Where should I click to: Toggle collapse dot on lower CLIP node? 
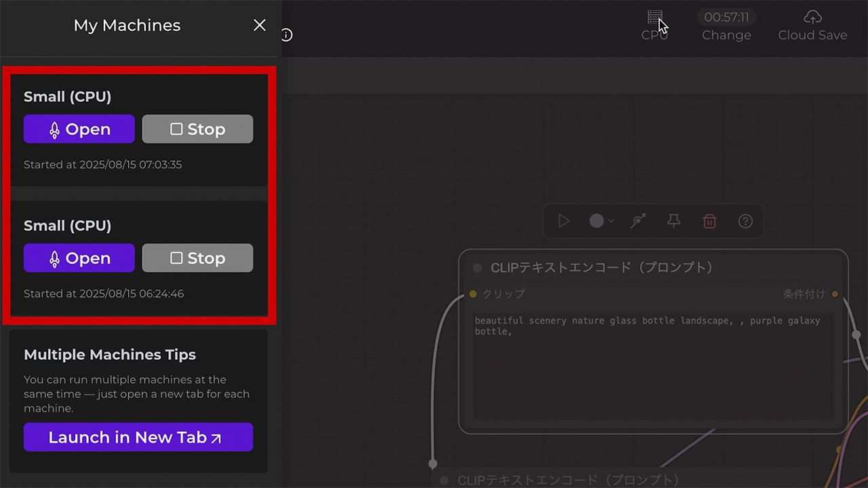coord(444,481)
